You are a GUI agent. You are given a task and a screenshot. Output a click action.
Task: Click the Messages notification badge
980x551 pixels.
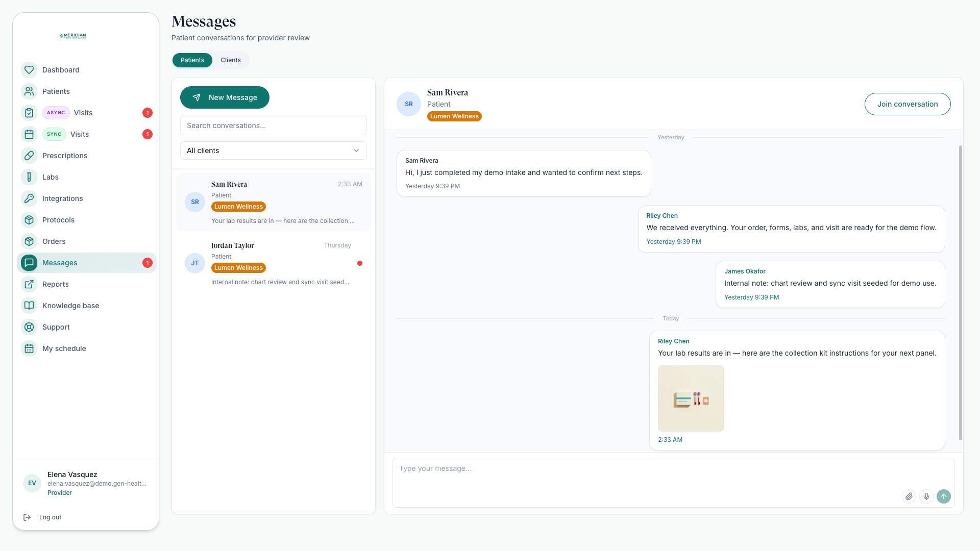tap(148, 263)
